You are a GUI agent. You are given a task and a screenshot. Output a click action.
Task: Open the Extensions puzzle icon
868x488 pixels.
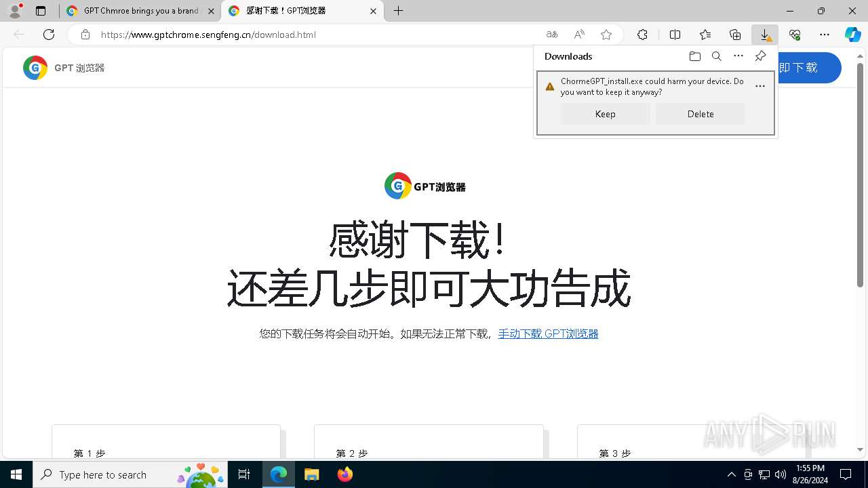pyautogui.click(x=642, y=35)
